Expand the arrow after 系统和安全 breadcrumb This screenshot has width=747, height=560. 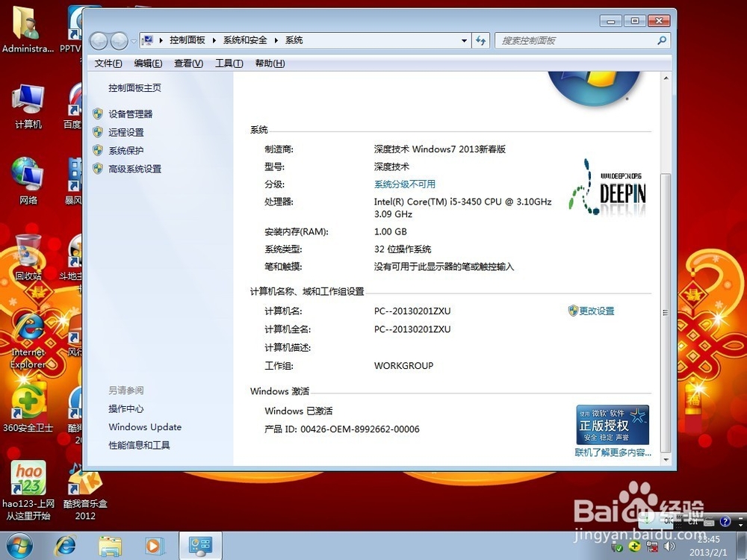click(x=276, y=40)
